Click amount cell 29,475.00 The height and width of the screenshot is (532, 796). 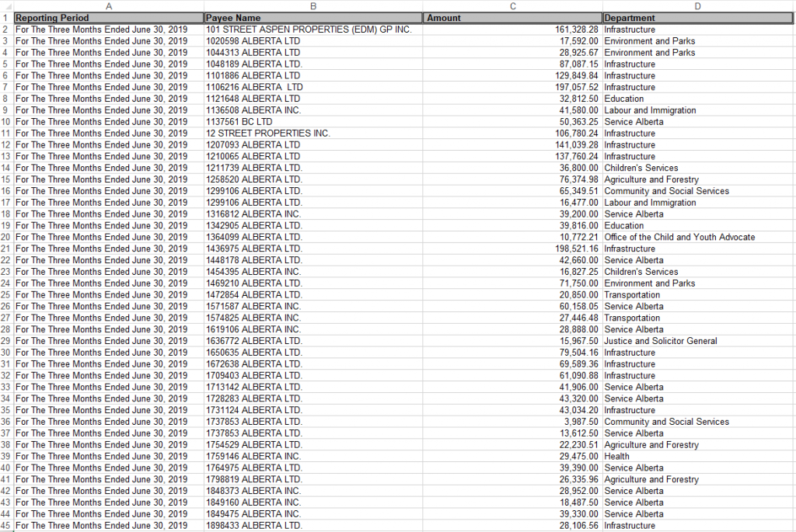click(x=513, y=456)
